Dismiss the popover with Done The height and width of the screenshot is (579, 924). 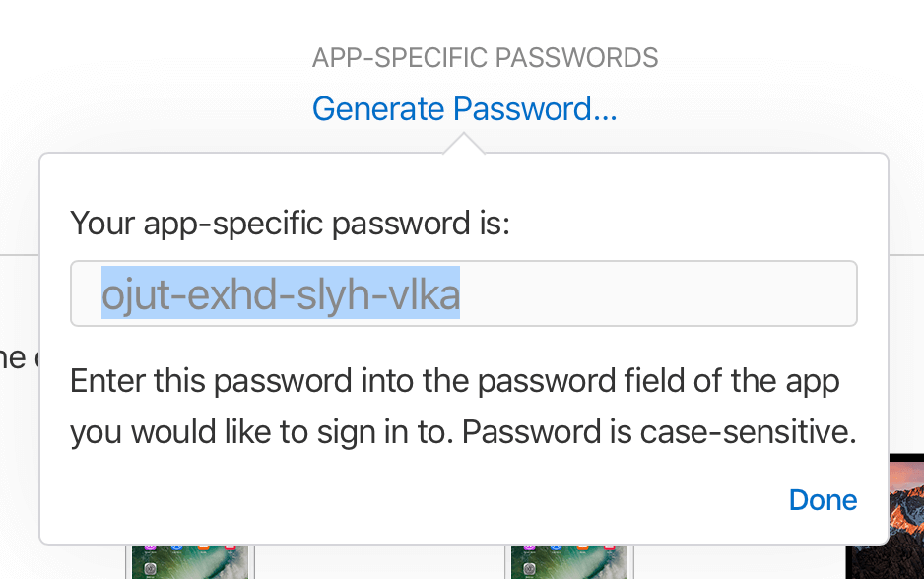click(x=823, y=500)
